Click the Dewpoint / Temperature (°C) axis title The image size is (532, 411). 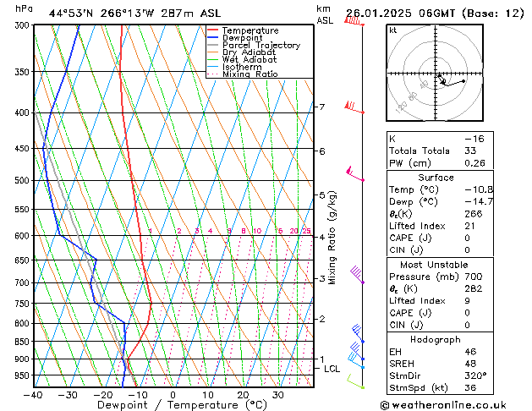(x=182, y=405)
